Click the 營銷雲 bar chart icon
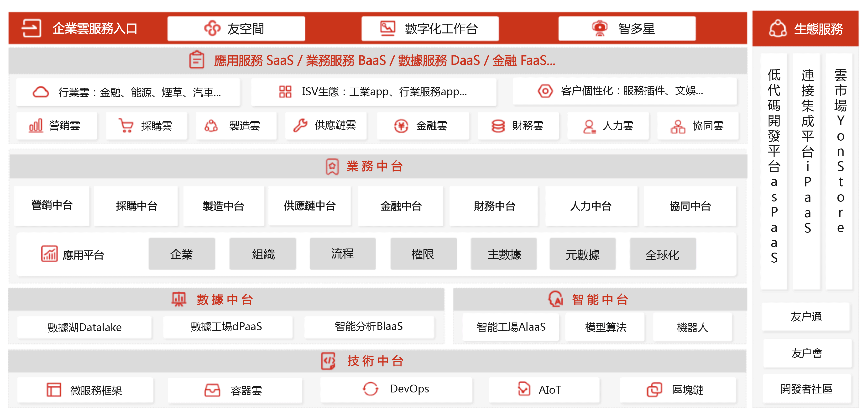868x418 pixels. tap(36, 126)
